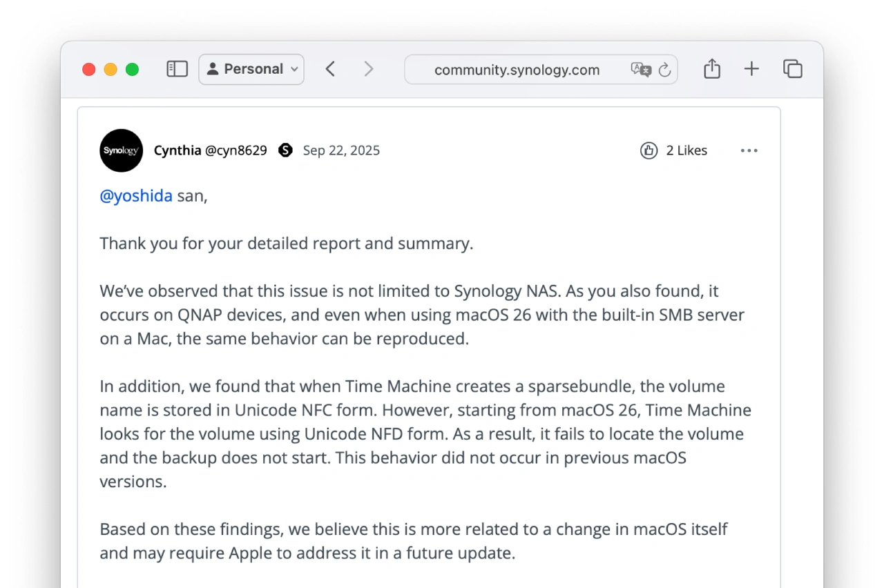The height and width of the screenshot is (588, 884).
Task: Open a new tab
Action: [751, 69]
